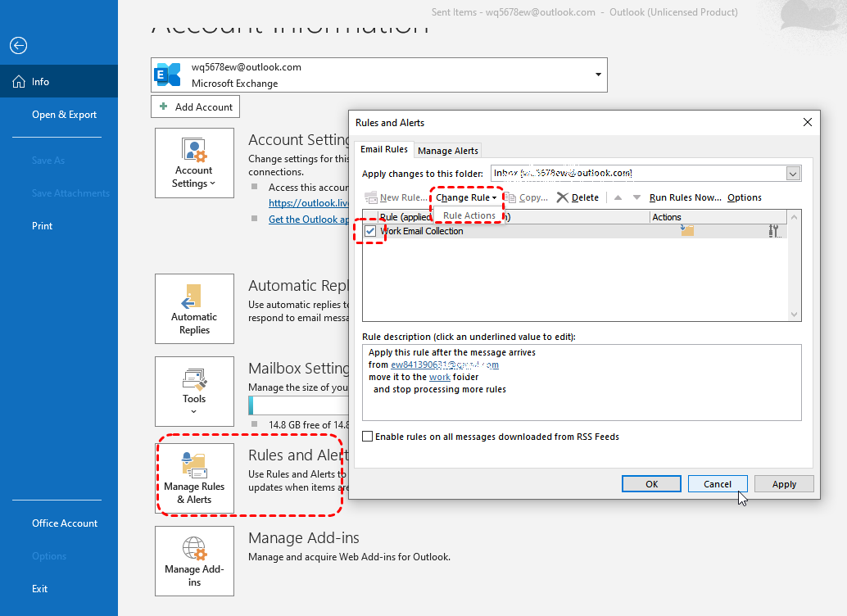The height and width of the screenshot is (616, 847).
Task: Click the Add Account button
Action: point(196,106)
